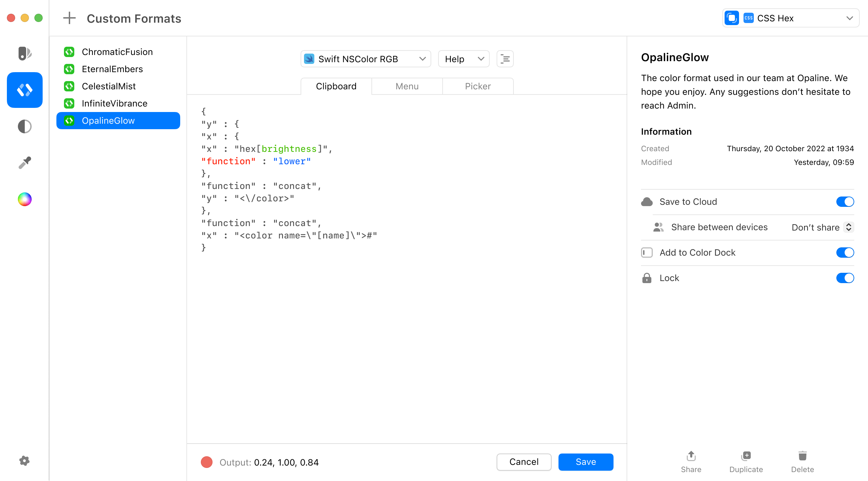Switch to the Menu tab
The image size is (868, 481).
[x=407, y=86]
